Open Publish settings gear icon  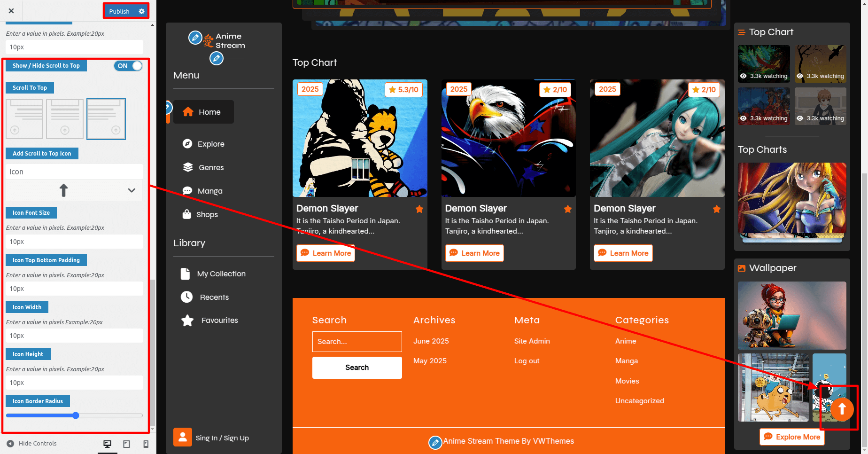pyautogui.click(x=141, y=11)
